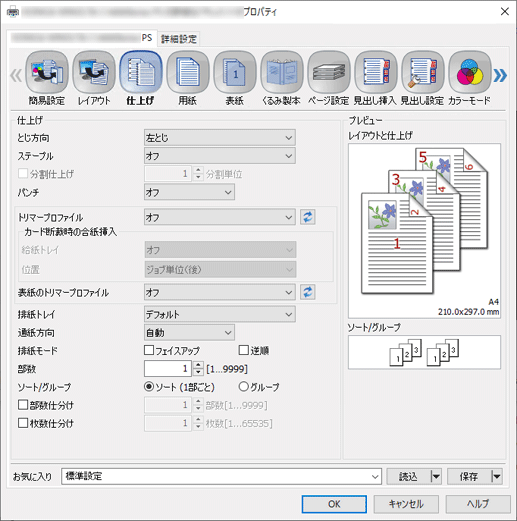This screenshot has width=517, height=521.
Task: Click the left double-arrow tab scroller
Action: click(x=16, y=75)
